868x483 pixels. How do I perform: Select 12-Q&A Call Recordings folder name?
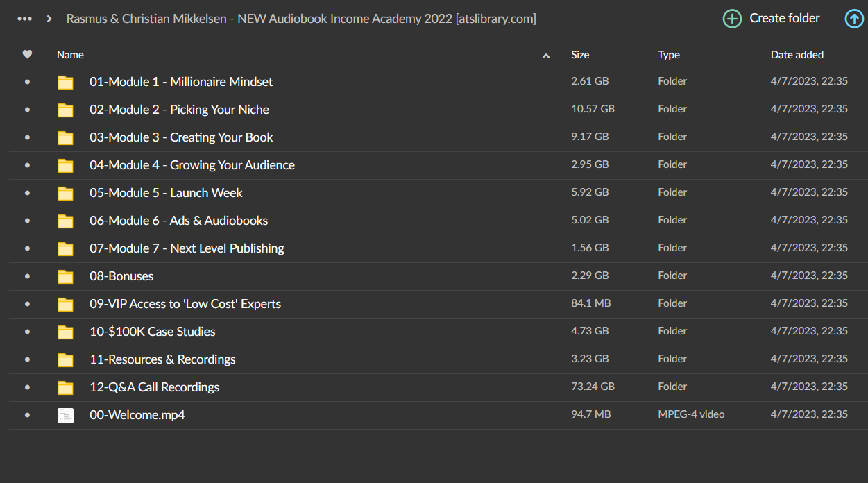click(154, 387)
